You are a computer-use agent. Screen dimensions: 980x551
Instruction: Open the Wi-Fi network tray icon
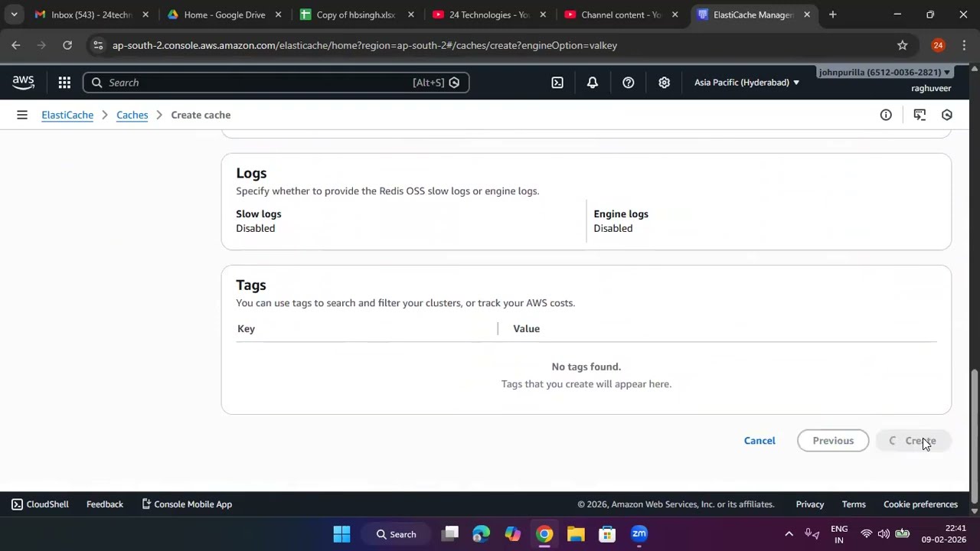tap(866, 534)
